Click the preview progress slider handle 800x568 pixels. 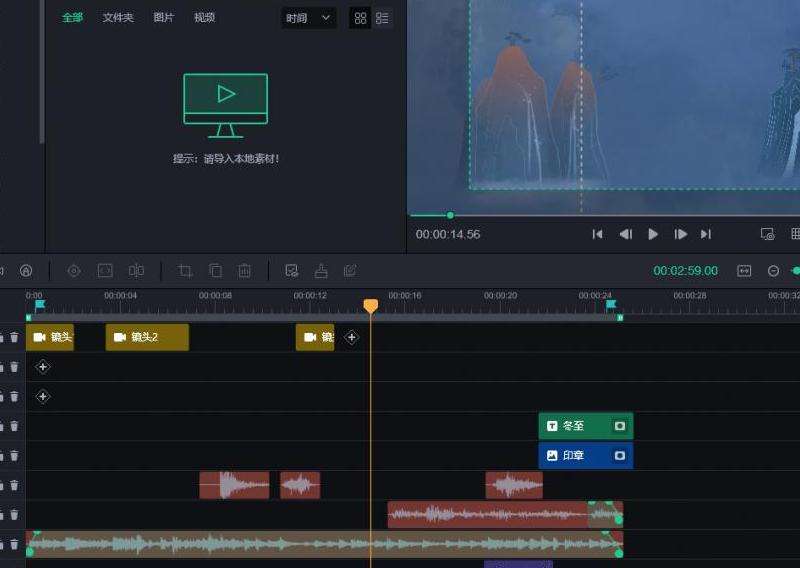[x=450, y=215]
